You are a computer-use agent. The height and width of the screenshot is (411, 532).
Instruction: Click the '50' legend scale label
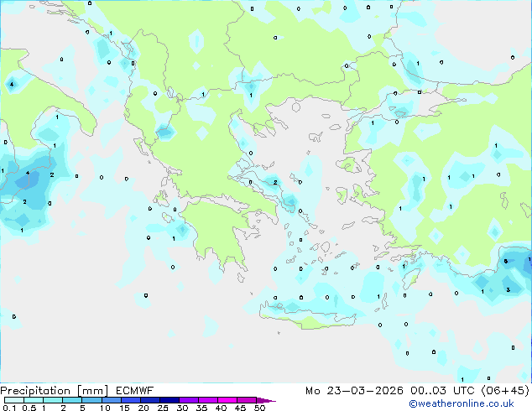coord(259,408)
